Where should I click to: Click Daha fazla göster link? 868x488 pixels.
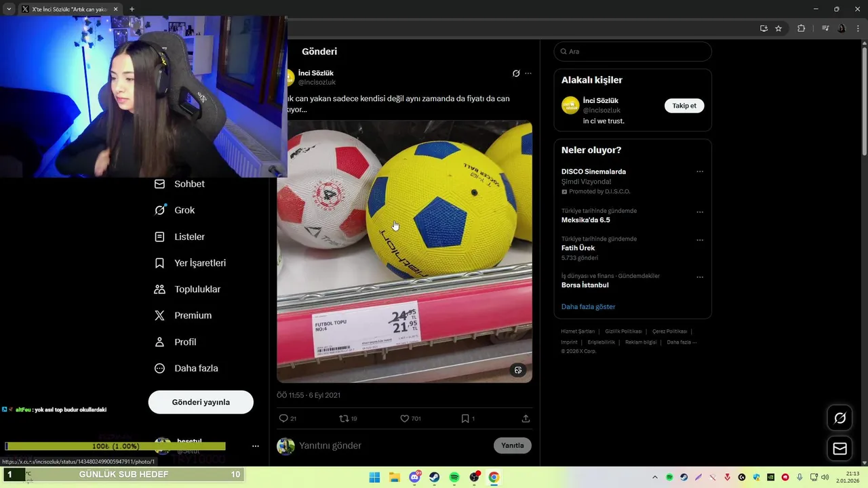[x=588, y=307]
